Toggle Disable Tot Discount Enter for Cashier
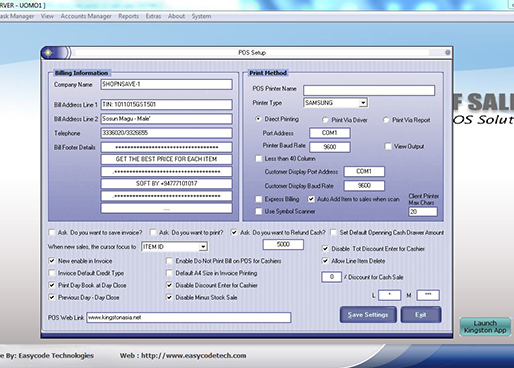The height and width of the screenshot is (368, 514). 325,249
